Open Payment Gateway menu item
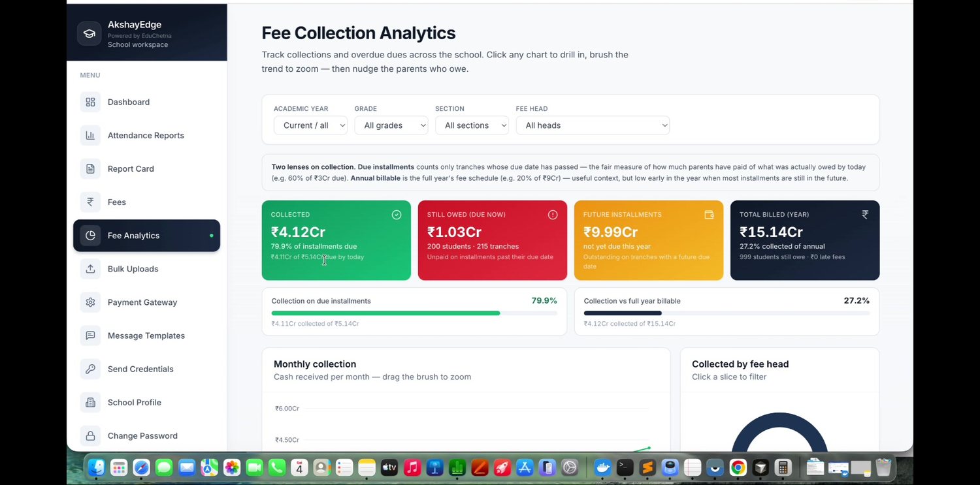 (x=146, y=302)
